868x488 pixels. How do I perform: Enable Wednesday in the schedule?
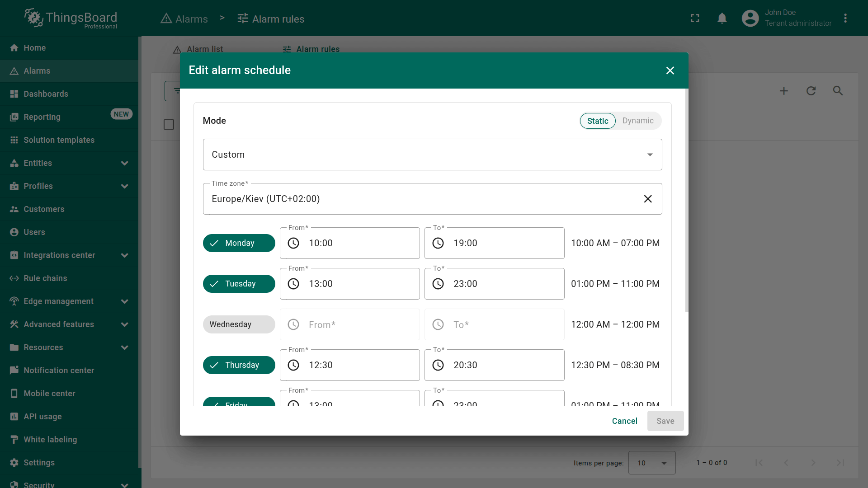pos(239,324)
